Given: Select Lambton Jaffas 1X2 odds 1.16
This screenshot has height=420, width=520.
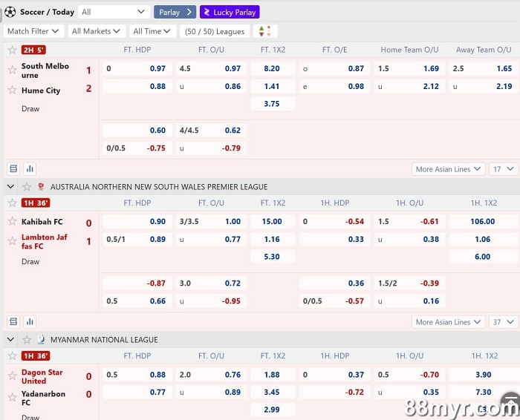Looking at the screenshot, I should (x=273, y=239).
